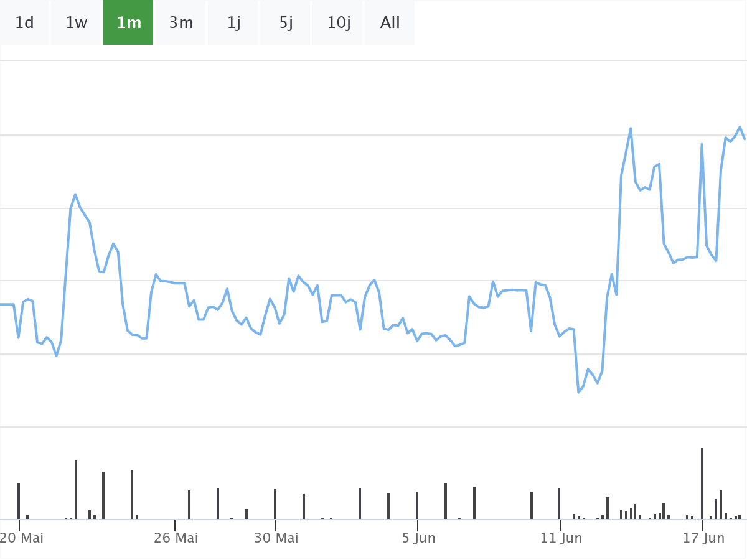This screenshot has height=560, width=747.
Task: Switch chart to the 1w range
Action: click(x=77, y=23)
